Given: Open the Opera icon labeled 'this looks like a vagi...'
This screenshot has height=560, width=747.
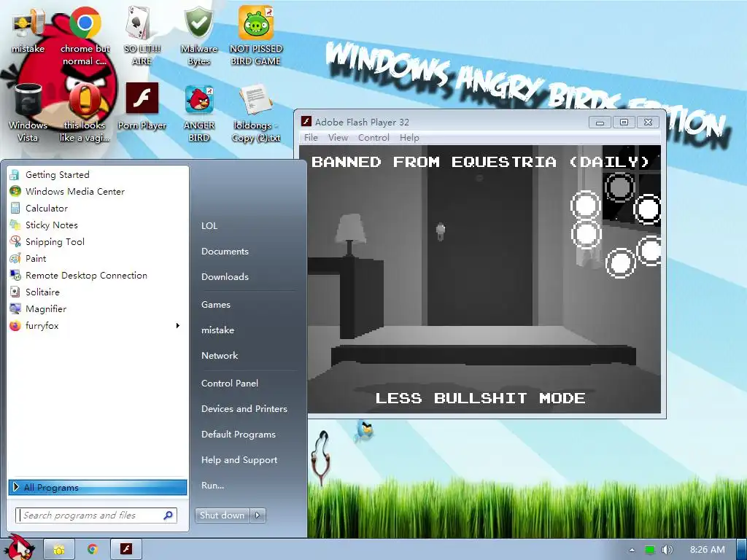Looking at the screenshot, I should coord(85,113).
